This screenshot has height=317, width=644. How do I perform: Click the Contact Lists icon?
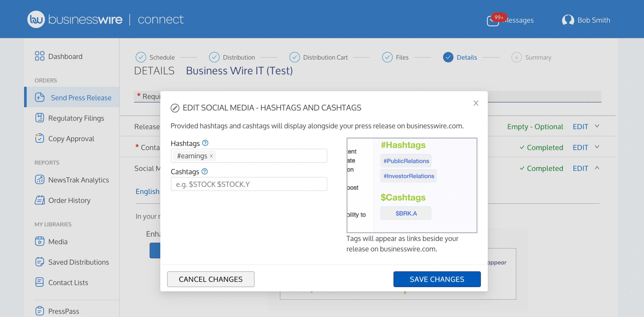pyautogui.click(x=39, y=282)
